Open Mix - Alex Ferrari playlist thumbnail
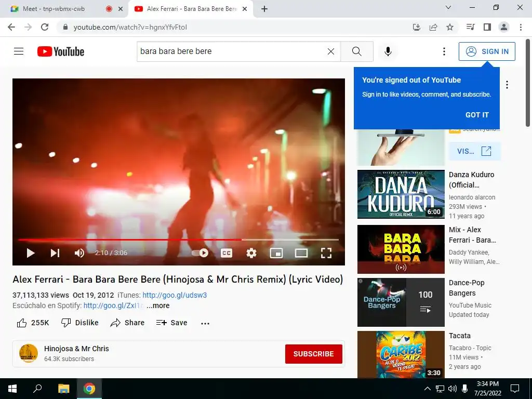 (x=401, y=249)
